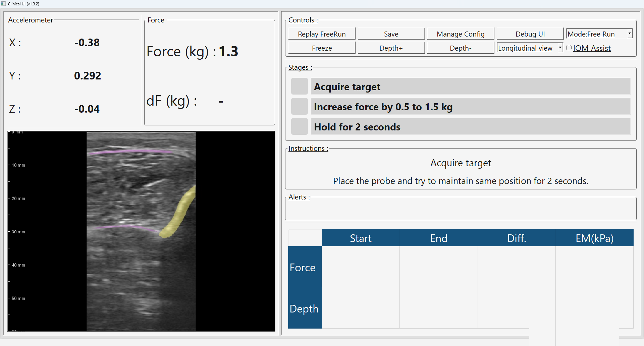Enable the IOM Assist checkbox
This screenshot has height=346, width=644.
[569, 48]
